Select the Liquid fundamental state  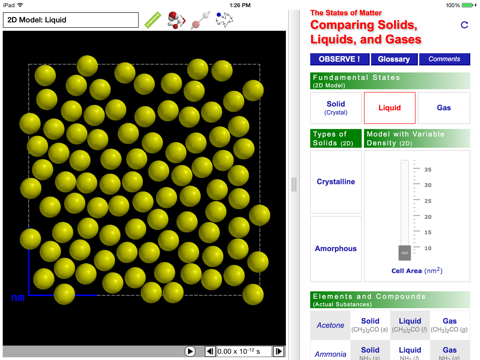[390, 108]
